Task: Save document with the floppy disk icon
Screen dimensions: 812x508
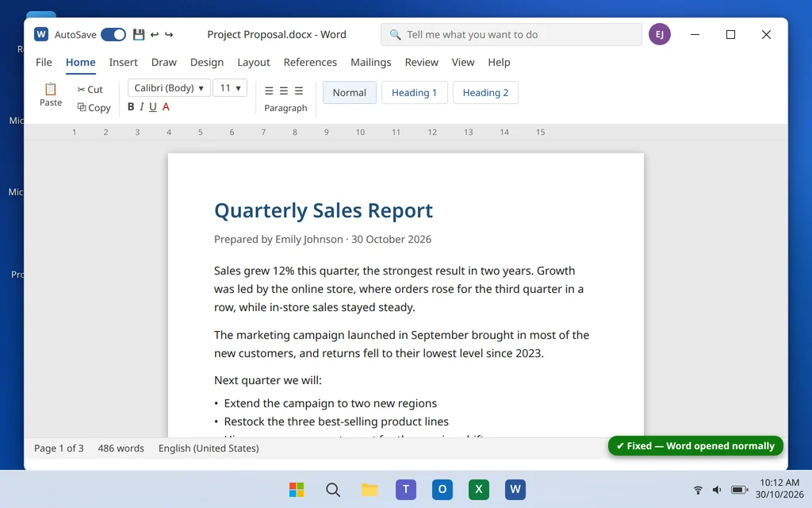Action: point(138,34)
